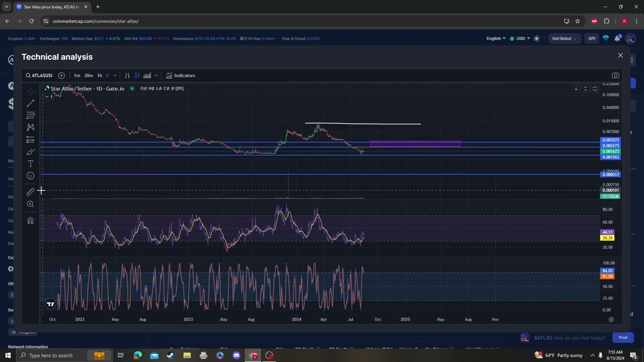Expand the time interval dropdown

pos(115,75)
